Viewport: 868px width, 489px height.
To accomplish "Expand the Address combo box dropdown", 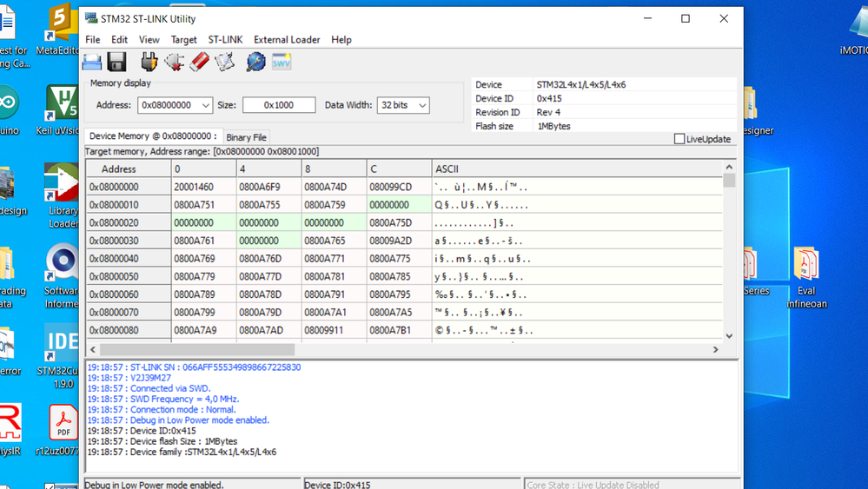I will click(205, 105).
